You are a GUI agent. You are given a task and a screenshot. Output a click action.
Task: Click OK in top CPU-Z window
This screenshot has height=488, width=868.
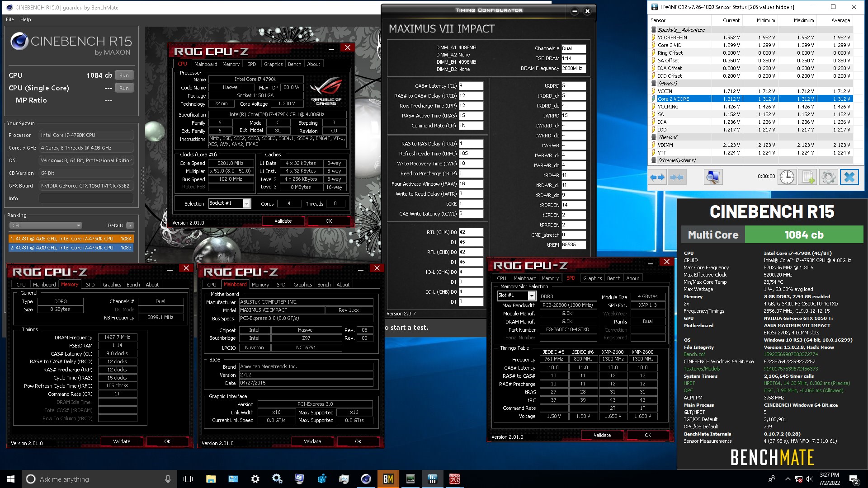click(329, 221)
